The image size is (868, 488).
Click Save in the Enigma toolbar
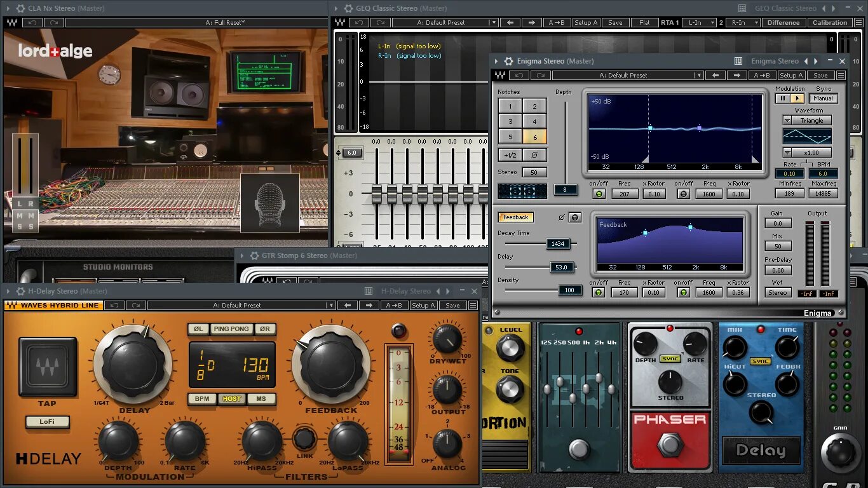(x=820, y=74)
